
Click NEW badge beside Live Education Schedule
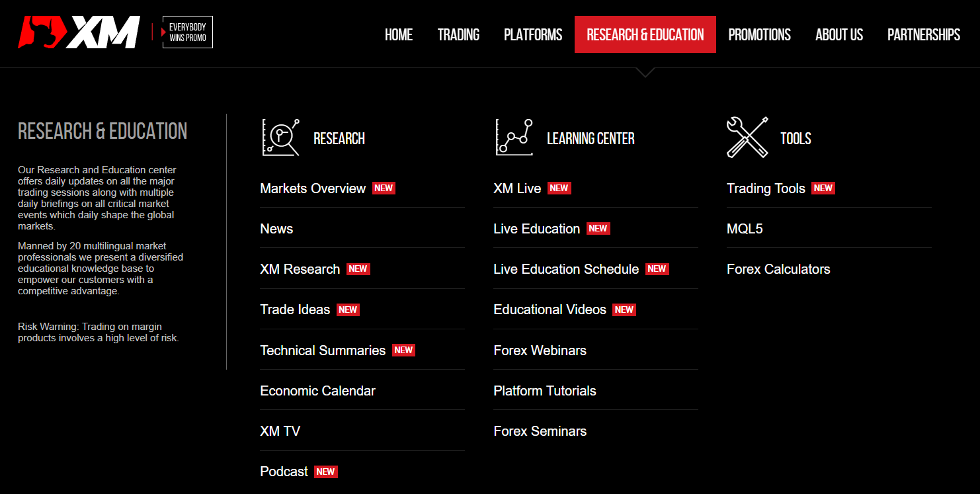click(x=657, y=269)
